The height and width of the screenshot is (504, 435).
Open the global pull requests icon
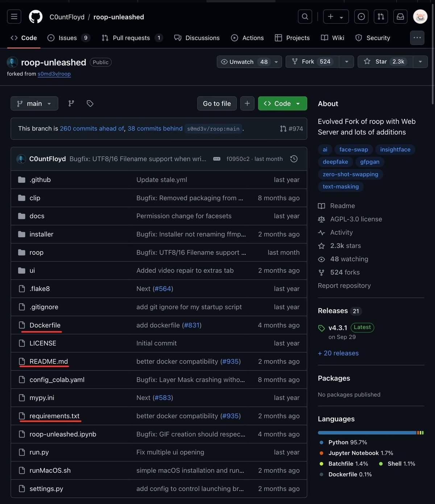pyautogui.click(x=381, y=17)
